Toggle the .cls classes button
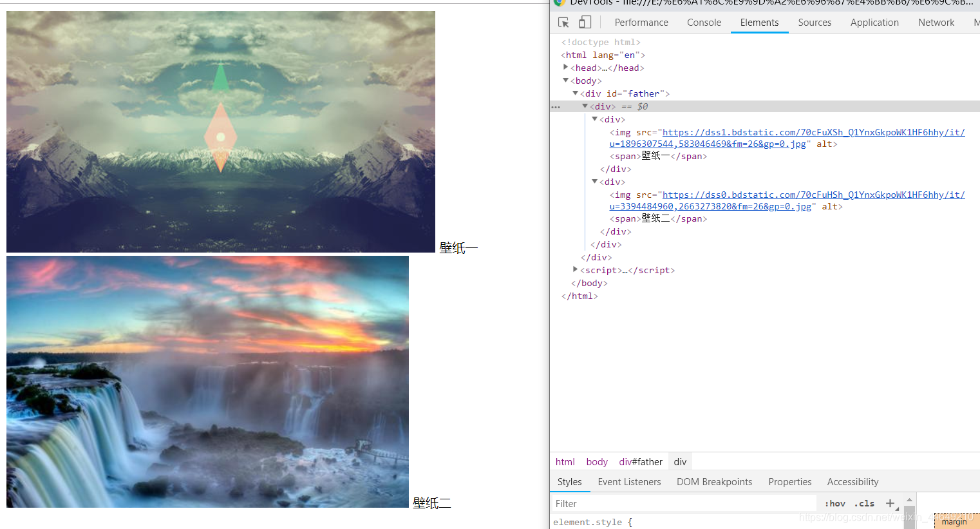The image size is (980, 529). tap(864, 504)
